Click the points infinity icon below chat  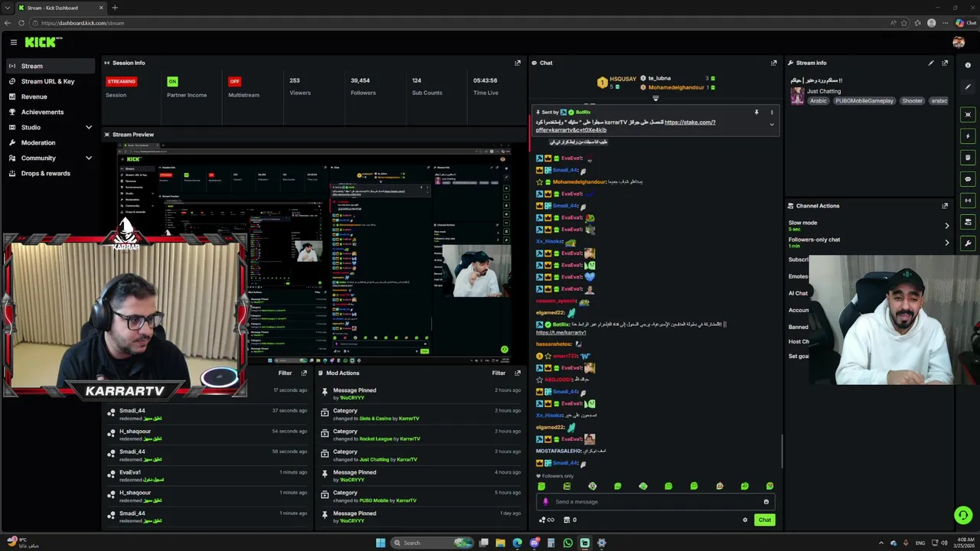click(x=547, y=520)
